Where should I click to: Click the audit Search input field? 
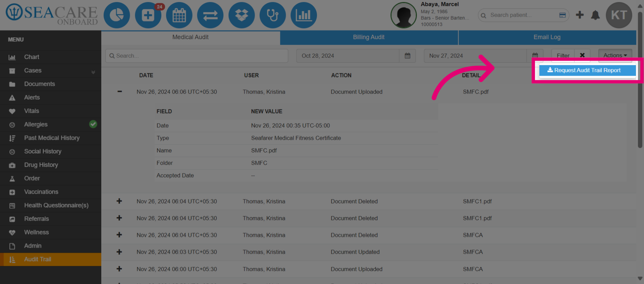[x=197, y=56]
